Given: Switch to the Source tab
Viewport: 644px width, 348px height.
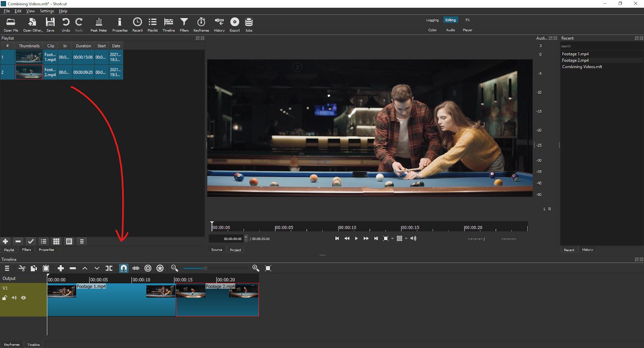Looking at the screenshot, I should [x=217, y=250].
